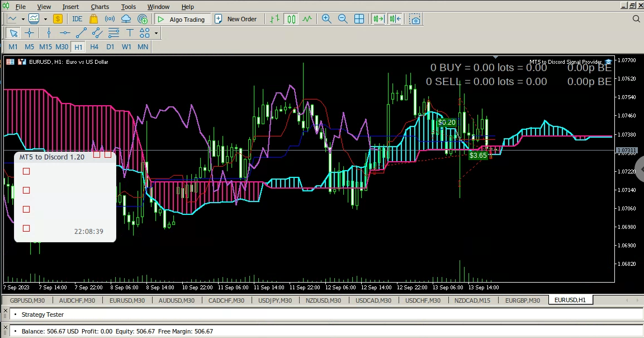This screenshot has height=338, width=644.
Task: Zoom in on the chart
Action: tap(326, 19)
